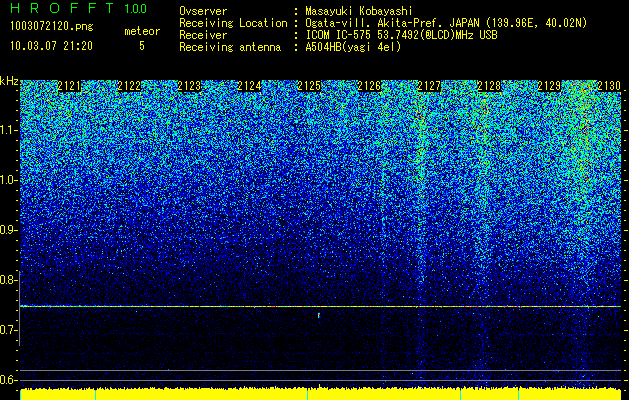
Task: Click the small meteor echo blip below the carrier line
Action: (x=319, y=315)
